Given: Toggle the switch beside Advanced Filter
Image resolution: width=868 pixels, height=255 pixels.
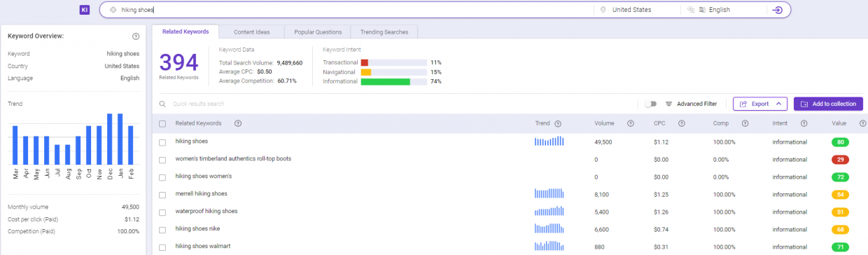Looking at the screenshot, I should (651, 104).
